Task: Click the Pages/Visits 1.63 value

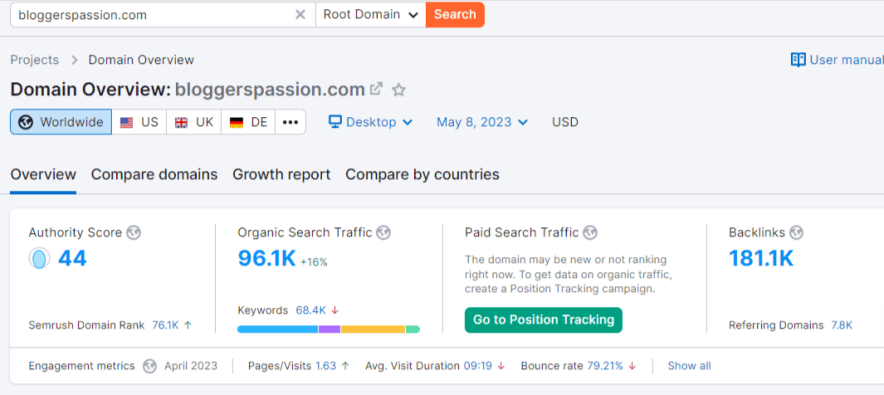Action: (325, 366)
